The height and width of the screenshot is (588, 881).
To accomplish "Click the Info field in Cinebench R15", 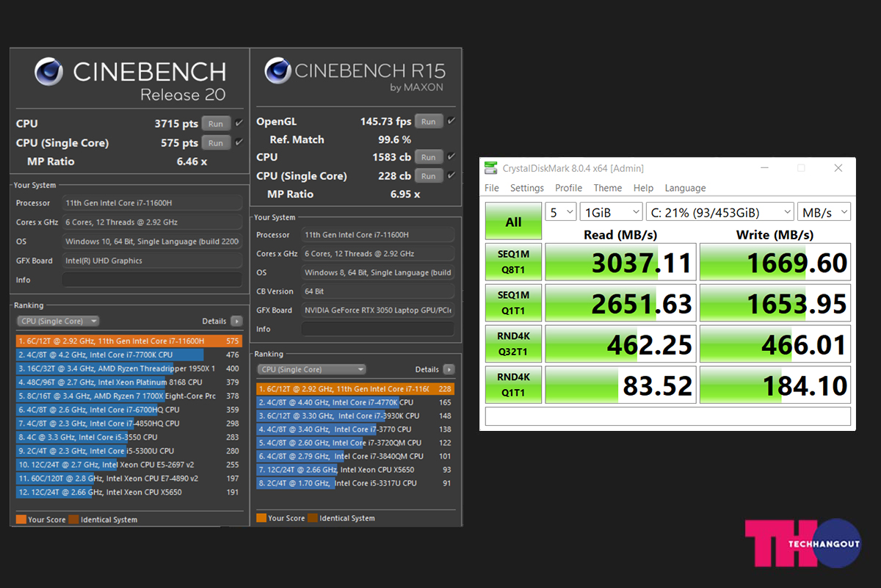I will (x=377, y=329).
